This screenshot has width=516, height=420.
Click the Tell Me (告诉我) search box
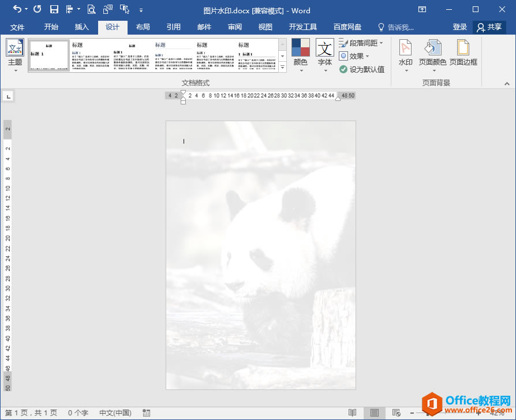[x=396, y=27]
